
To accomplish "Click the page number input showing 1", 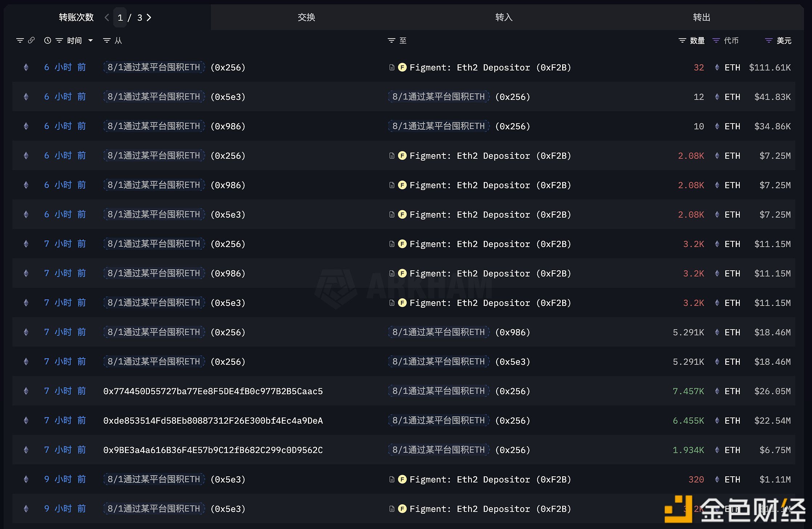I will click(120, 17).
